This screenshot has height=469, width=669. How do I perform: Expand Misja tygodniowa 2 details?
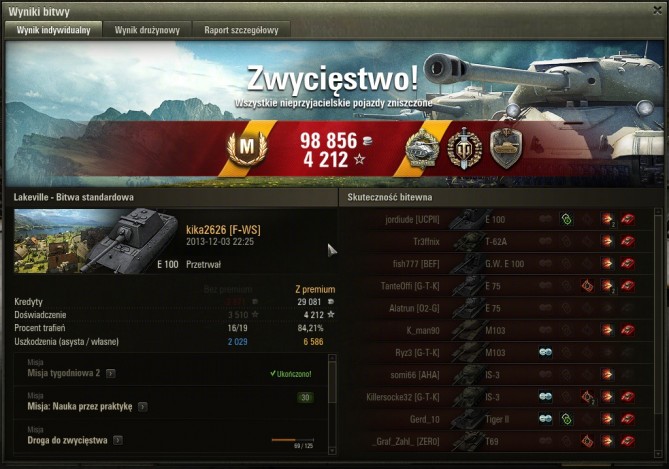(x=111, y=373)
